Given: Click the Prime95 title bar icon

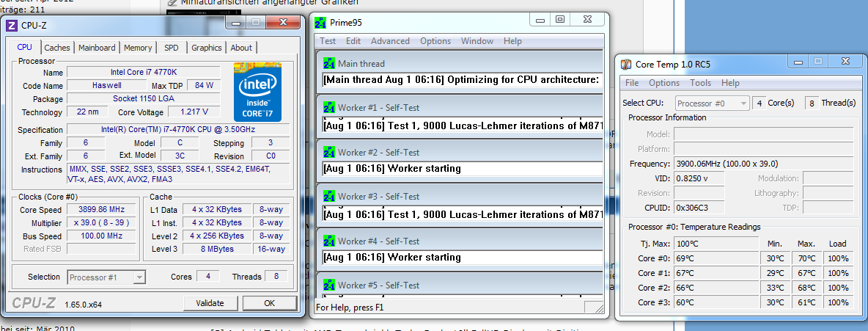Looking at the screenshot, I should [x=320, y=23].
